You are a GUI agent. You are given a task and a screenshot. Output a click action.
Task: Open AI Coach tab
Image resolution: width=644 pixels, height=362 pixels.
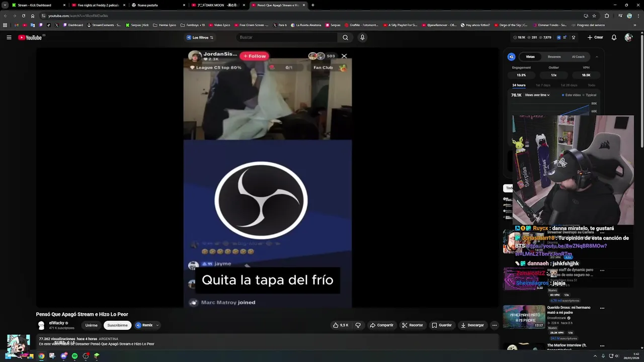578,57
